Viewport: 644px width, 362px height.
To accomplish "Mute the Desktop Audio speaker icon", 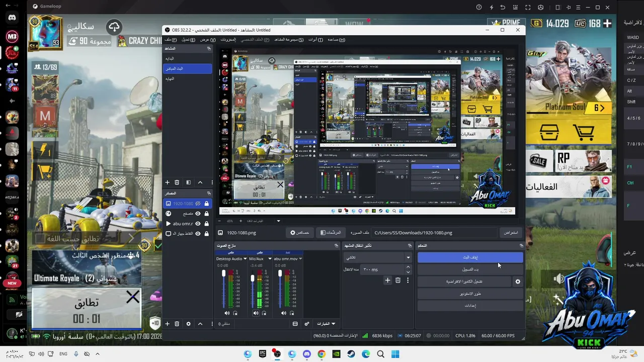I will [x=227, y=313].
